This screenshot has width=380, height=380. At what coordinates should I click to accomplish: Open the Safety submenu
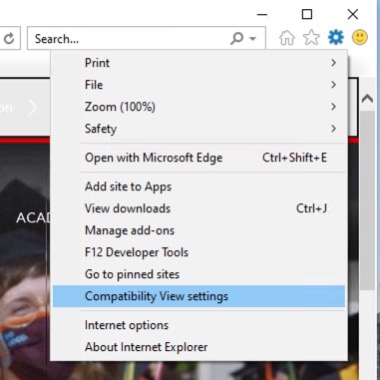click(x=199, y=129)
